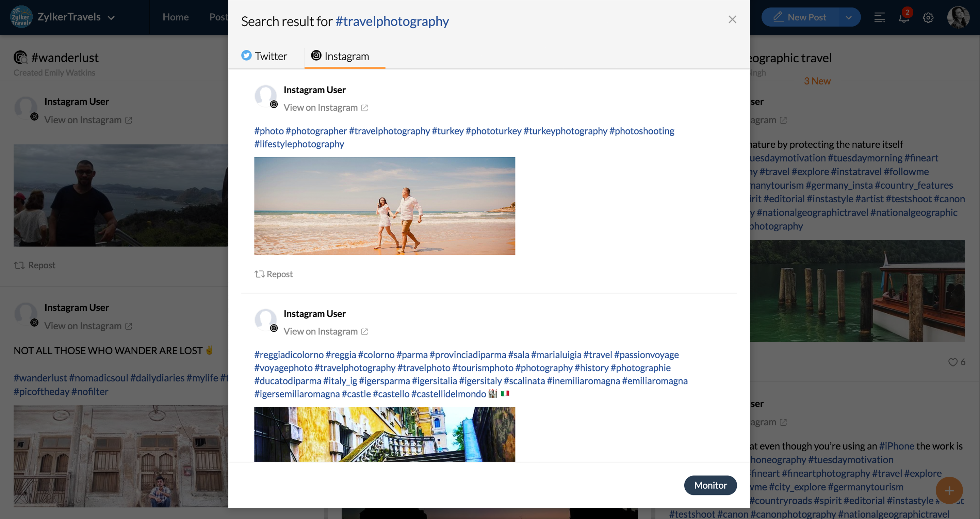The width and height of the screenshot is (980, 519).
Task: Expand the New Post dropdown arrow
Action: coord(848,17)
